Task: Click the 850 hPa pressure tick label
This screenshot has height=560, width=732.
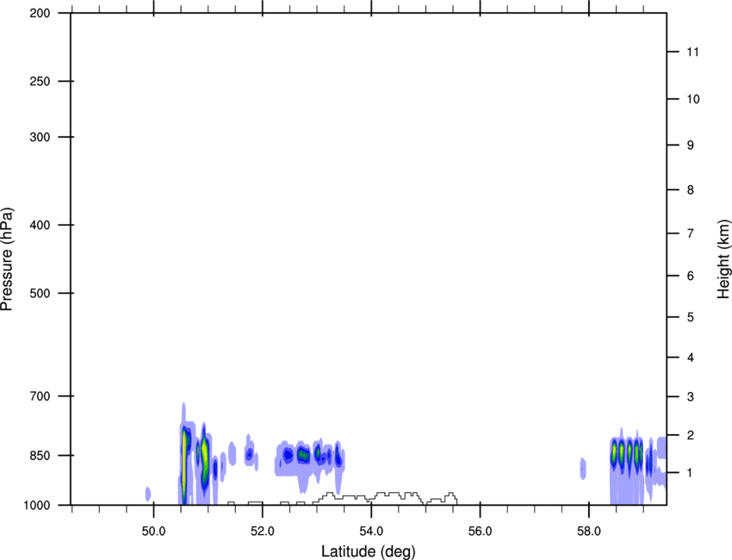Action: [x=40, y=455]
